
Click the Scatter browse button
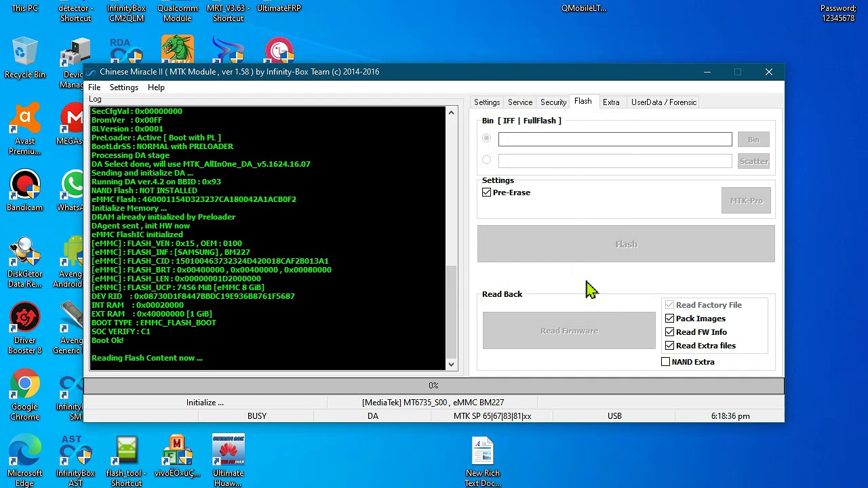(753, 161)
